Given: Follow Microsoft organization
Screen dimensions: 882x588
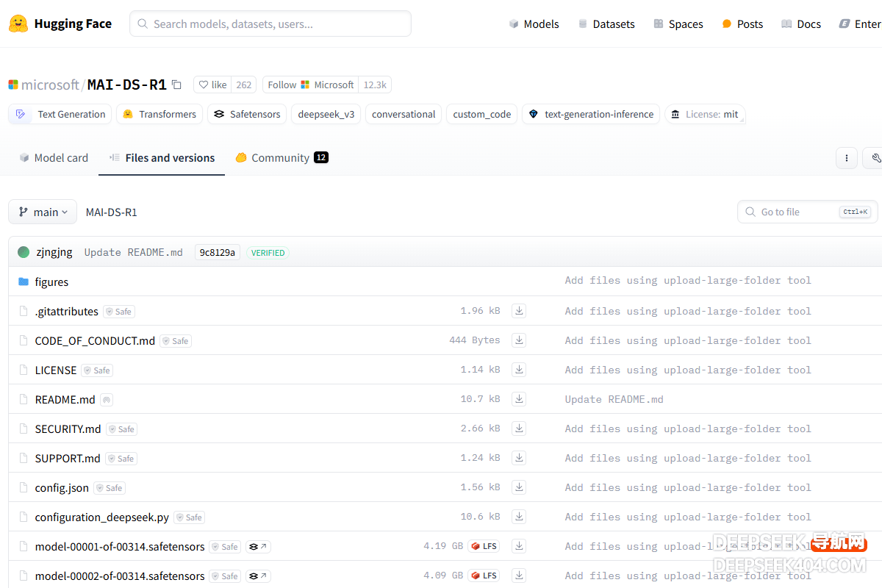Looking at the screenshot, I should point(311,85).
